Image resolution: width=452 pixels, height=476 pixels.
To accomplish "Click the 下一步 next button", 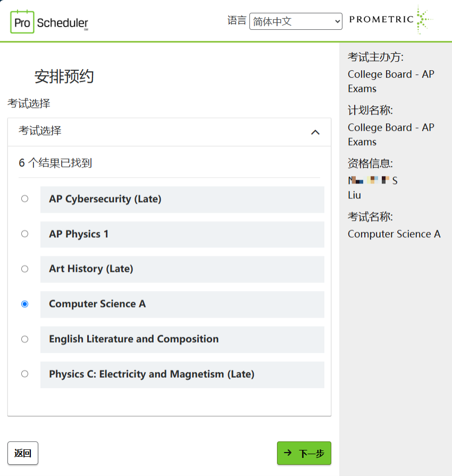I will (304, 453).
